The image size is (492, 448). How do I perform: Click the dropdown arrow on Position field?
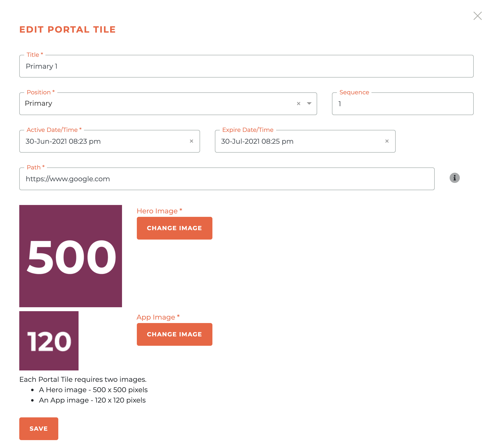(309, 103)
